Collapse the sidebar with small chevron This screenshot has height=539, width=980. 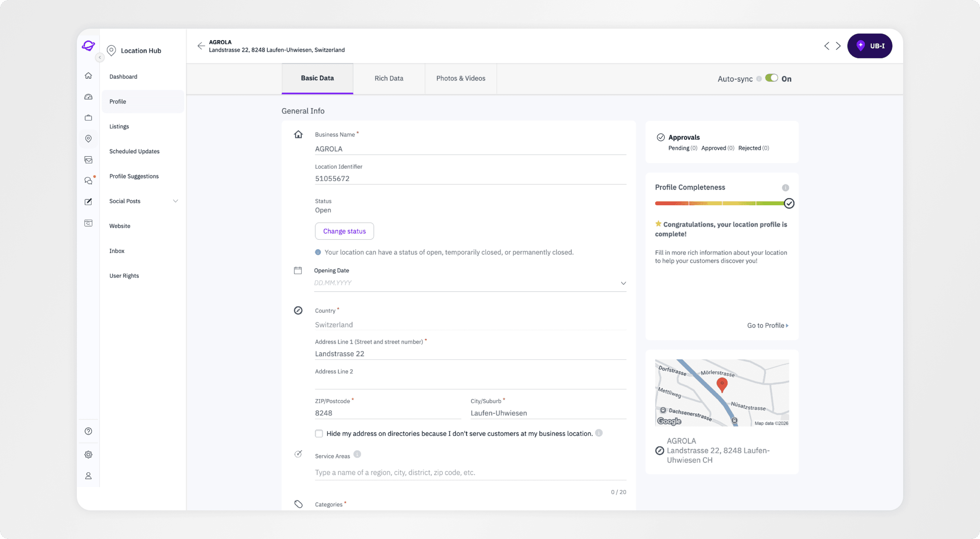coord(100,57)
